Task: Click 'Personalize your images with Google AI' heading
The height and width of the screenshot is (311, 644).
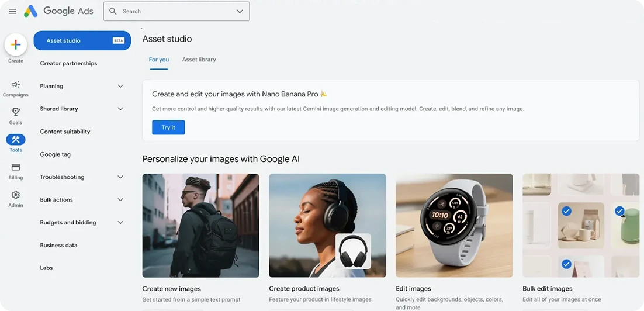Action: (x=221, y=158)
